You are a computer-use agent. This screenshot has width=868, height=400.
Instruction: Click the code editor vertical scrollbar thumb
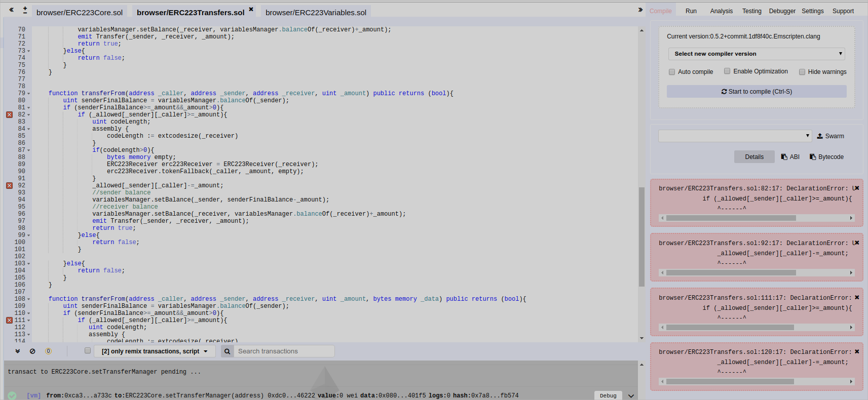click(641, 236)
